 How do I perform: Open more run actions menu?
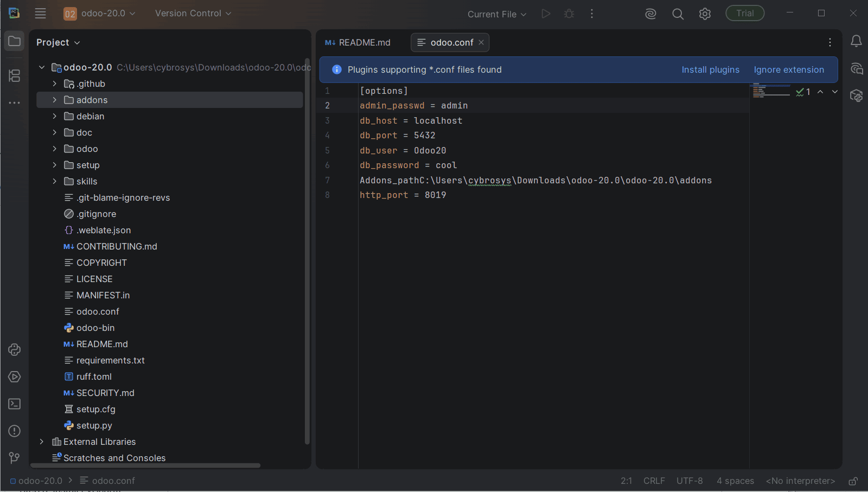click(x=592, y=14)
